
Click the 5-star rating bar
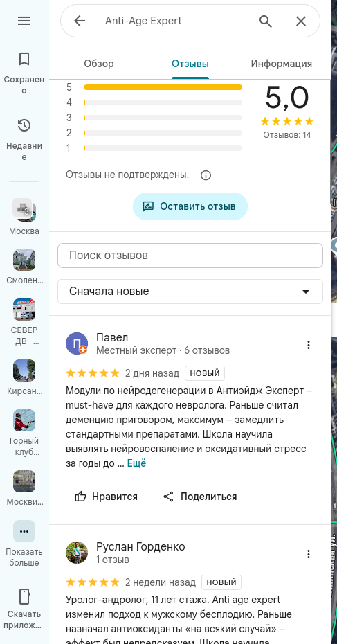pos(163,87)
